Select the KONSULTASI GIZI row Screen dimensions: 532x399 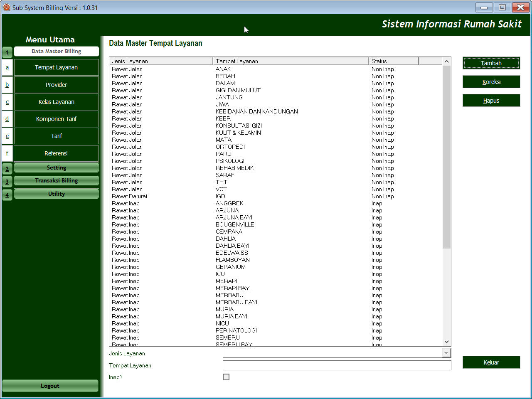(276, 126)
